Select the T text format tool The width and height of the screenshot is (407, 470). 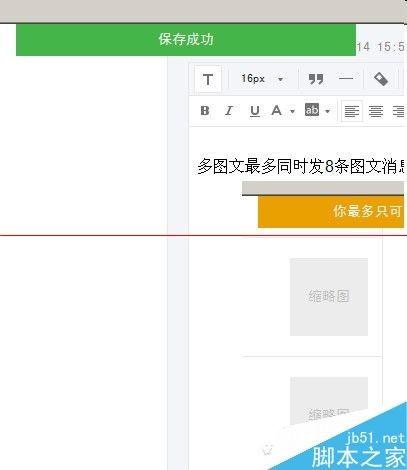pos(208,79)
